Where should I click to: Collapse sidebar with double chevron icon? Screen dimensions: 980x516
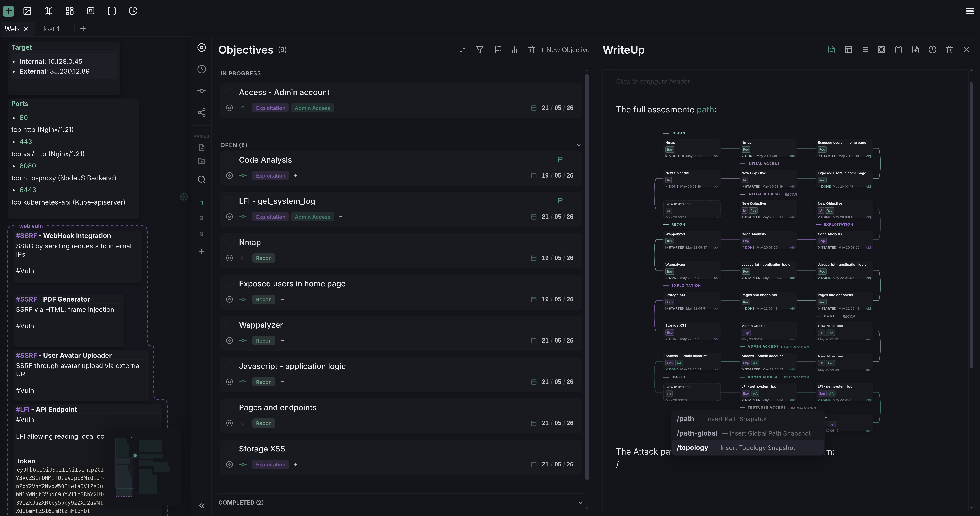click(x=202, y=506)
